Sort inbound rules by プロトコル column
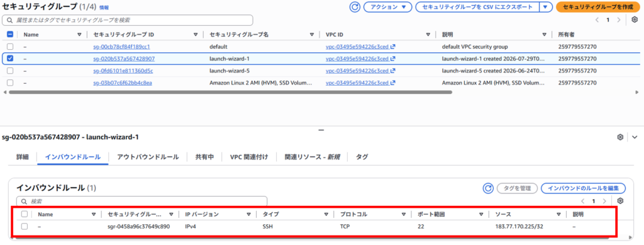This screenshot has width=644, height=245. point(403,214)
